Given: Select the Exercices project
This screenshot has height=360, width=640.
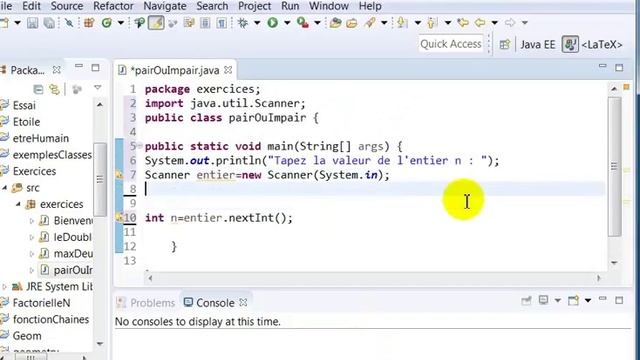Looking at the screenshot, I should pyautogui.click(x=34, y=171).
